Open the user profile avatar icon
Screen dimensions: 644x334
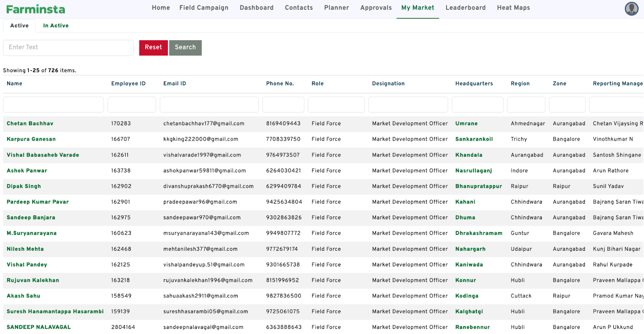(631, 8)
